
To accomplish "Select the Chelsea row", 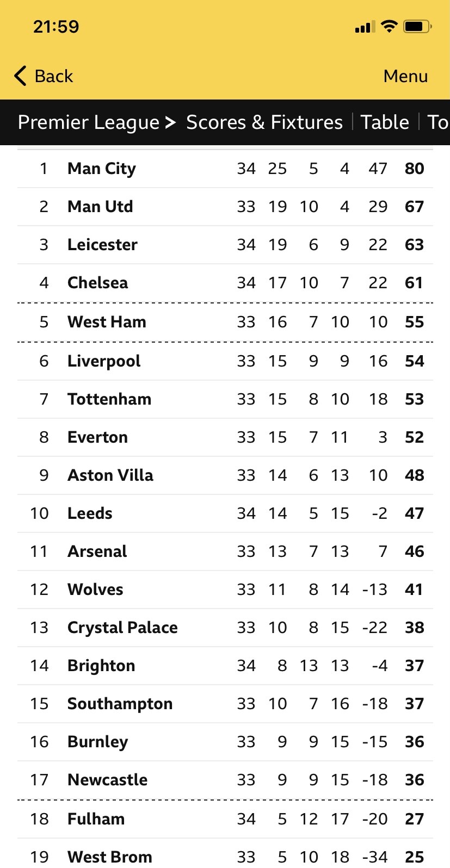I will [x=98, y=283].
